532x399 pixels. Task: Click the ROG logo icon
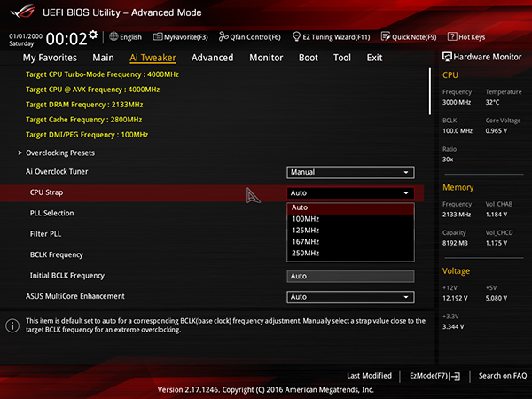point(23,12)
